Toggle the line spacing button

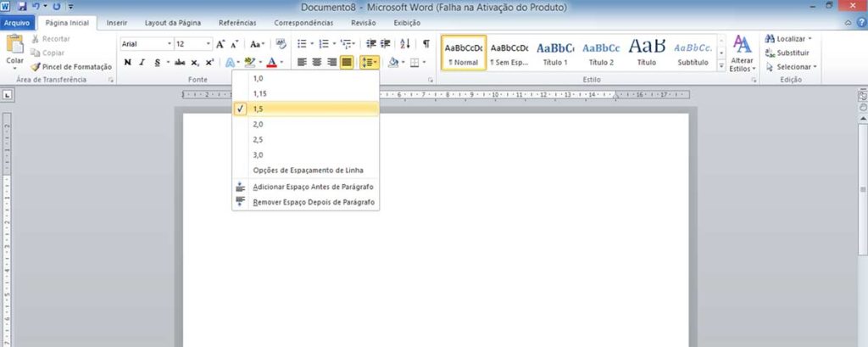368,62
